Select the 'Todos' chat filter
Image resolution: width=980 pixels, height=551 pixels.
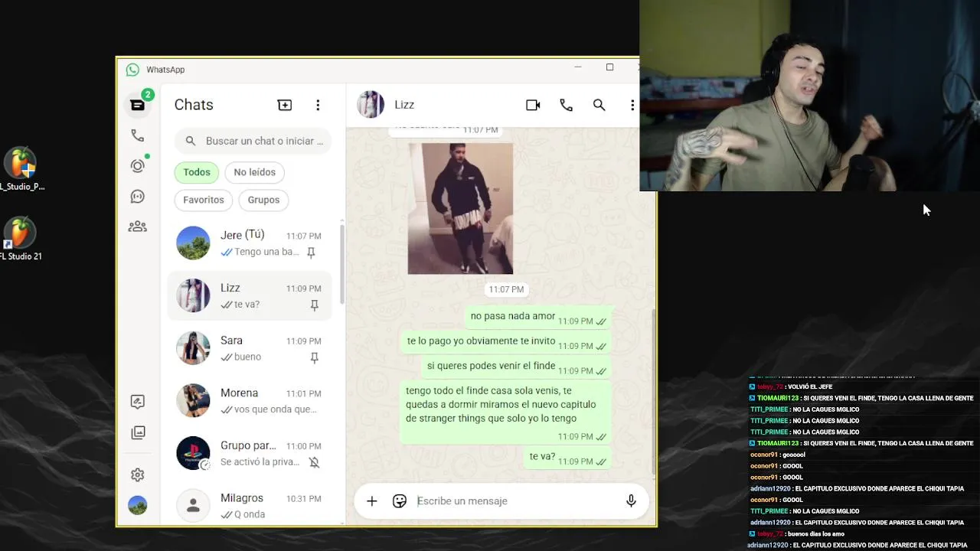[197, 172]
